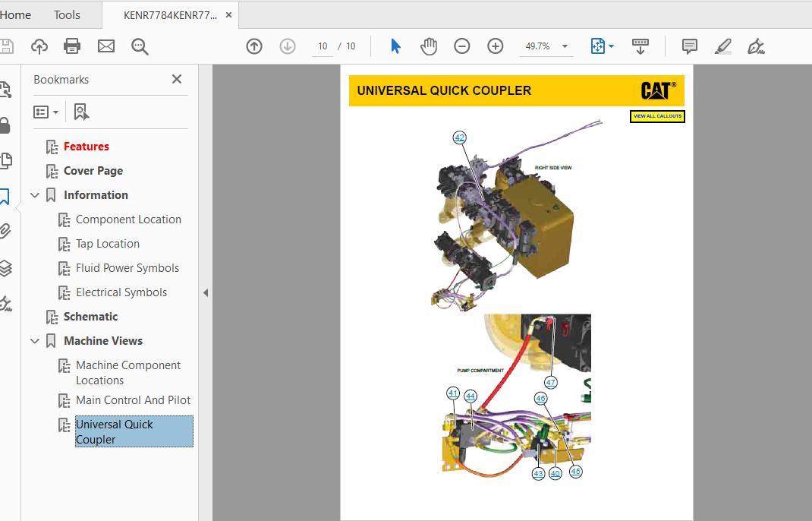812x521 pixels.
Task: Click add new bookmark icon
Action: point(81,112)
